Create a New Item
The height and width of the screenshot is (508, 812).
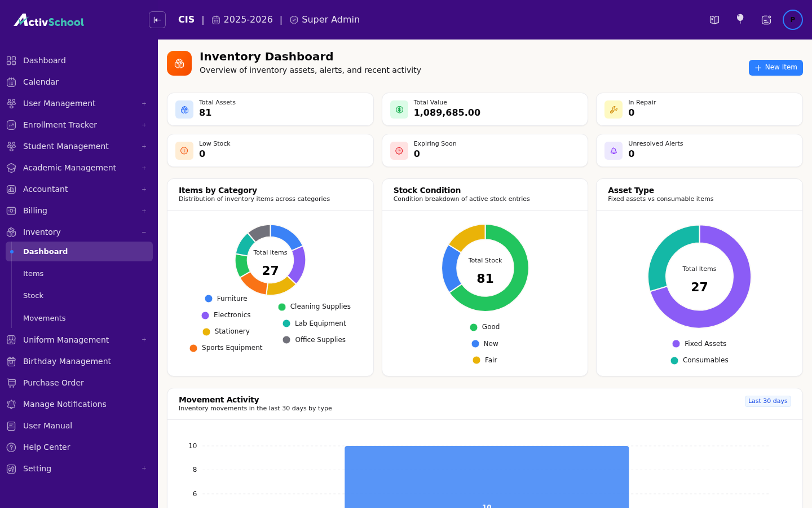[x=776, y=68]
